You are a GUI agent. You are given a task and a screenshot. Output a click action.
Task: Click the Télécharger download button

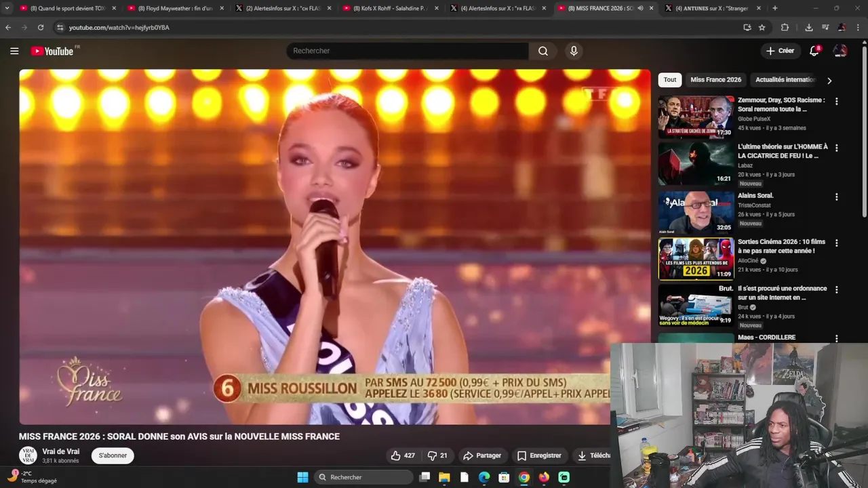[593, 455]
